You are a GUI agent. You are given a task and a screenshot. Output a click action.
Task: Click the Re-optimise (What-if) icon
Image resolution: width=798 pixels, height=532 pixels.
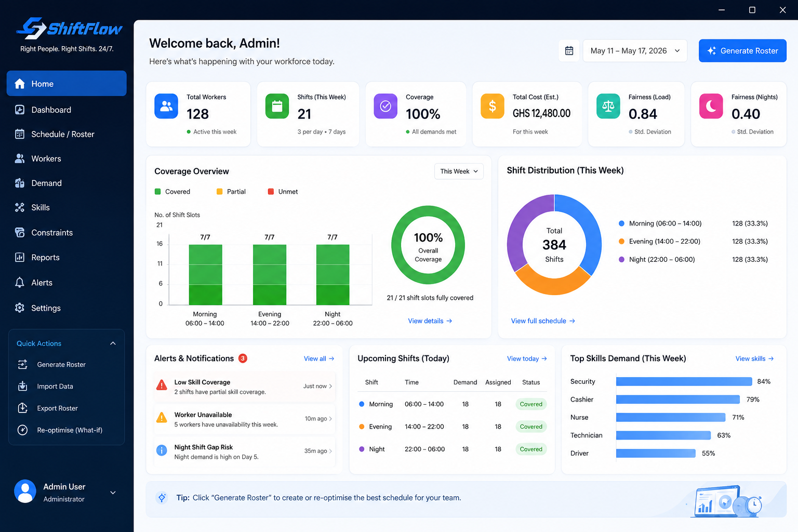pyautogui.click(x=22, y=430)
